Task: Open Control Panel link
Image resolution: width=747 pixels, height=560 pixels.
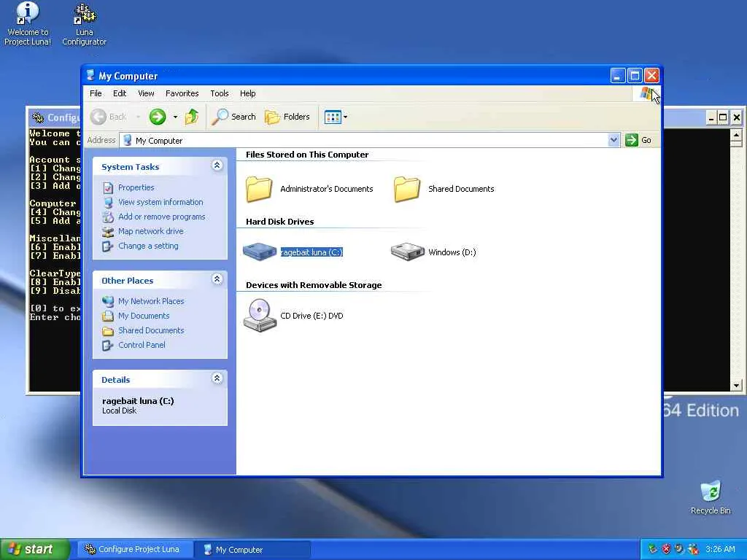Action: click(142, 345)
